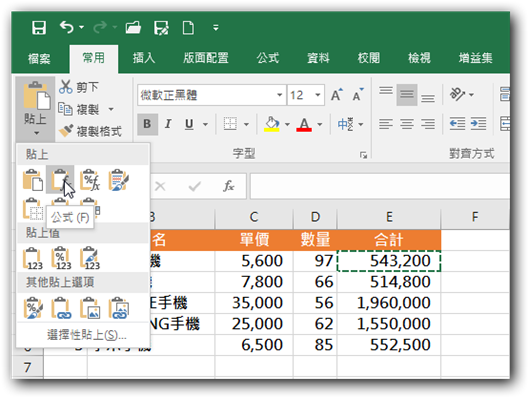The height and width of the screenshot is (398, 529).
Task: Toggle Italic formatting
Action: click(168, 124)
